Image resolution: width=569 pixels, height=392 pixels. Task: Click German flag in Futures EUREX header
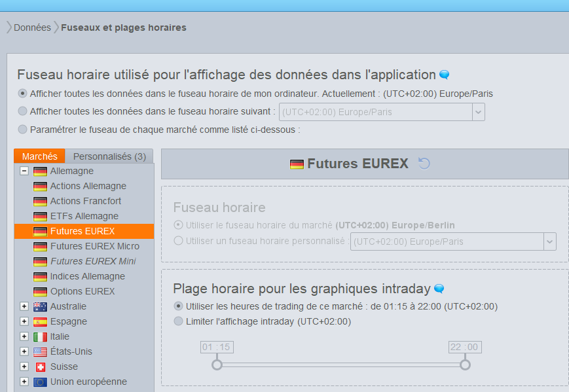click(x=297, y=164)
